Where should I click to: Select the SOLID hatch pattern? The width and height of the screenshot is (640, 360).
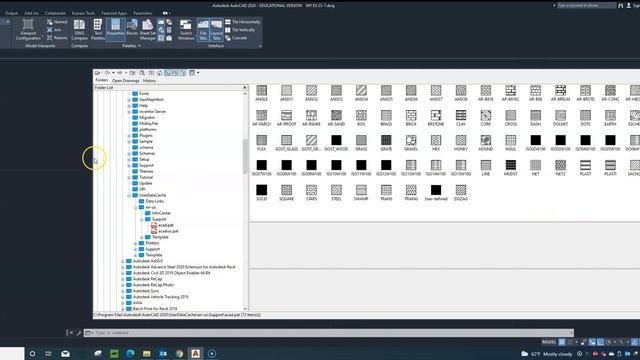pos(262,193)
